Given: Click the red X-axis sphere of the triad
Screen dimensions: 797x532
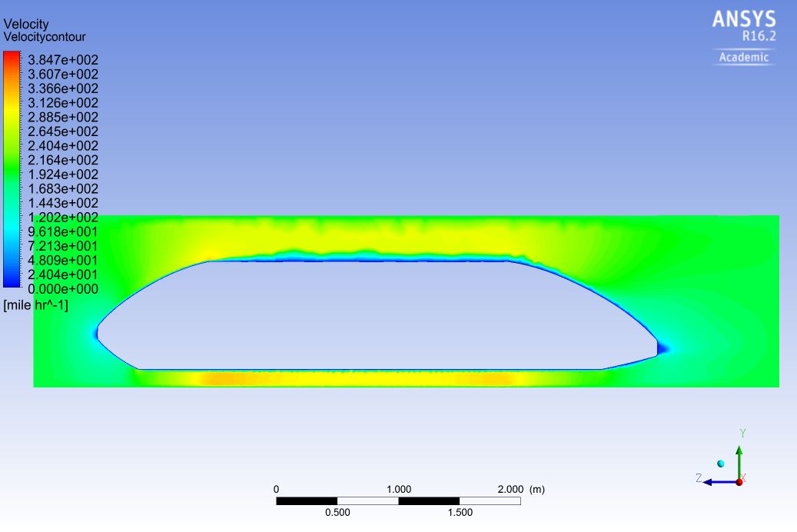Looking at the screenshot, I should (740, 480).
